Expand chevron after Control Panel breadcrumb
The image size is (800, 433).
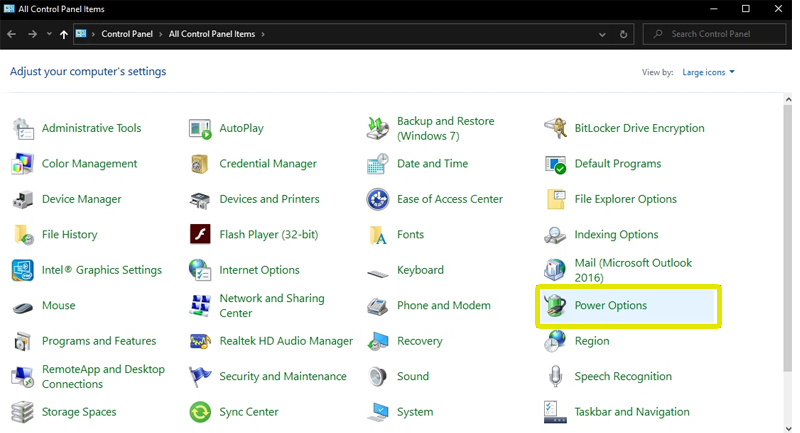coord(161,34)
